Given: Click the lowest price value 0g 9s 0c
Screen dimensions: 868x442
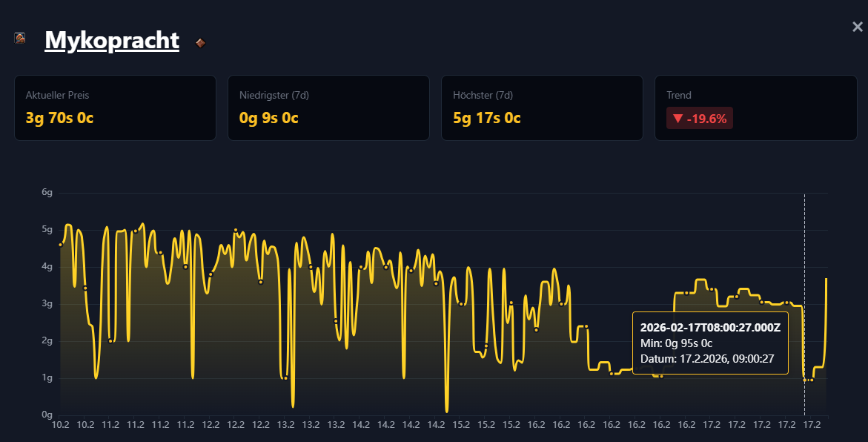Looking at the screenshot, I should coord(268,117).
